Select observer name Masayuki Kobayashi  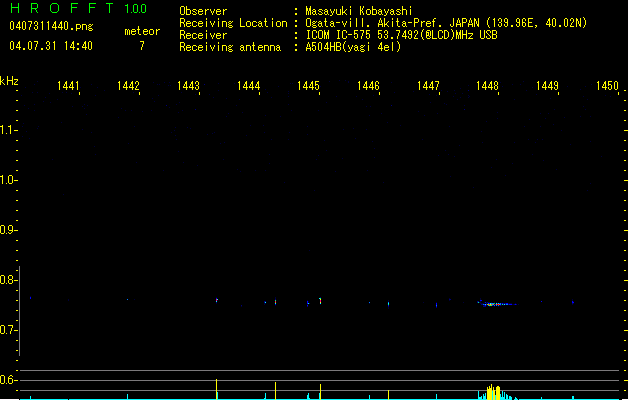pos(359,11)
